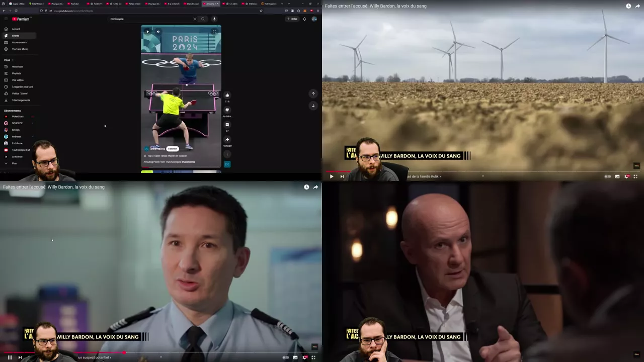Skip to next video in top-right player
The width and height of the screenshot is (644, 362).
[x=342, y=176]
